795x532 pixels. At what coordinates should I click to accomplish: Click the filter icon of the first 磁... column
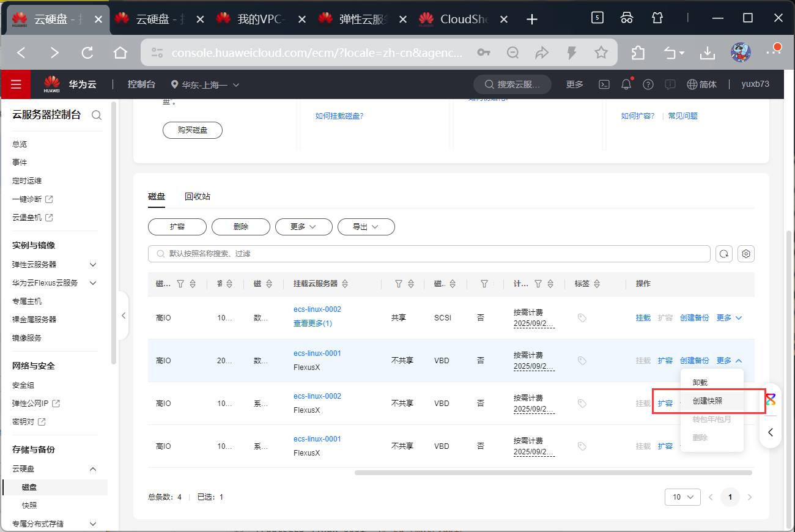coord(180,284)
